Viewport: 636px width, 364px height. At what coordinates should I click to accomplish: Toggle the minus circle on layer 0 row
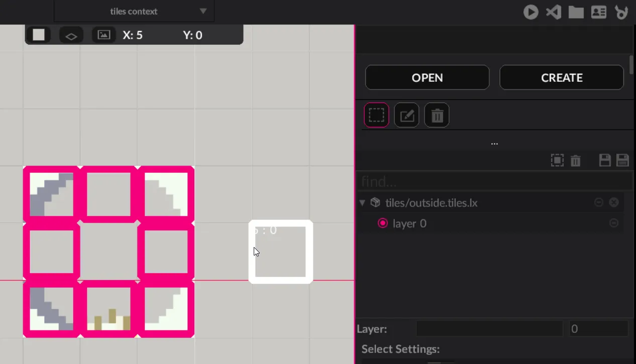point(613,223)
